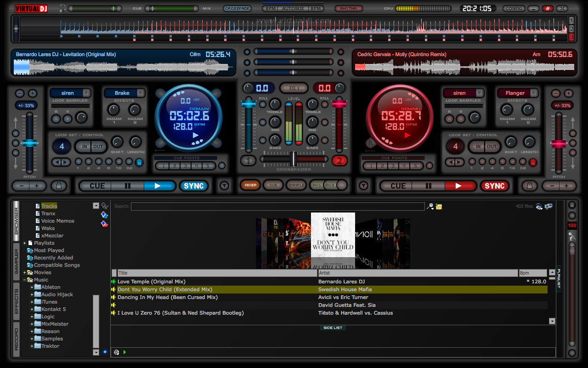Click speaker icon beside Love Temple row

[113, 282]
